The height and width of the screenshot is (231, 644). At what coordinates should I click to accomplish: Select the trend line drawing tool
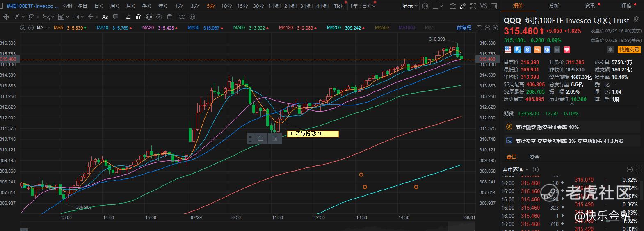pos(16,17)
